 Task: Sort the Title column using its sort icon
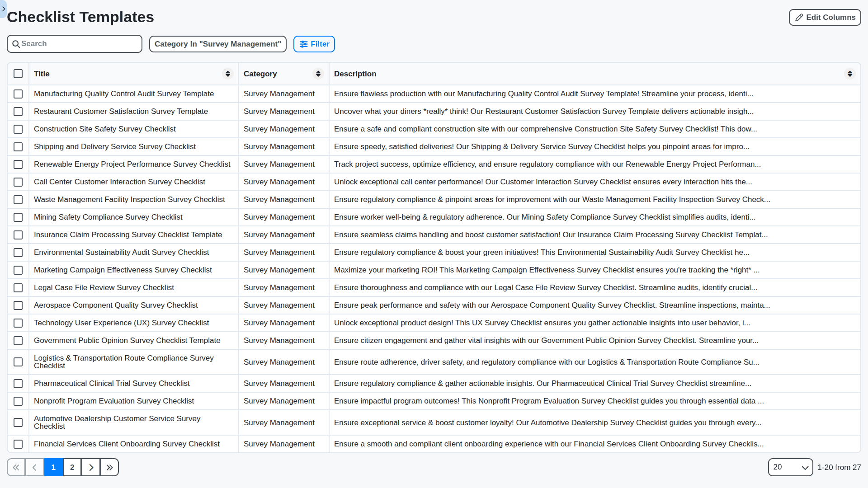pyautogui.click(x=227, y=74)
